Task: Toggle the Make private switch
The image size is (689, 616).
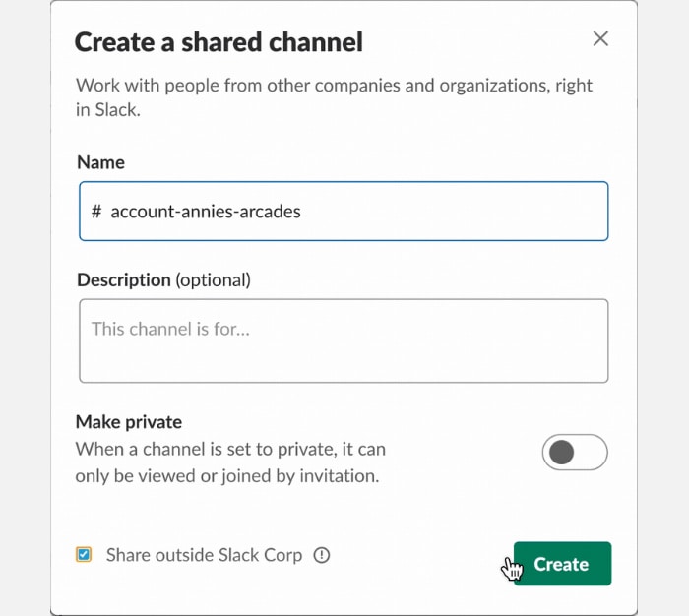Action: click(575, 453)
